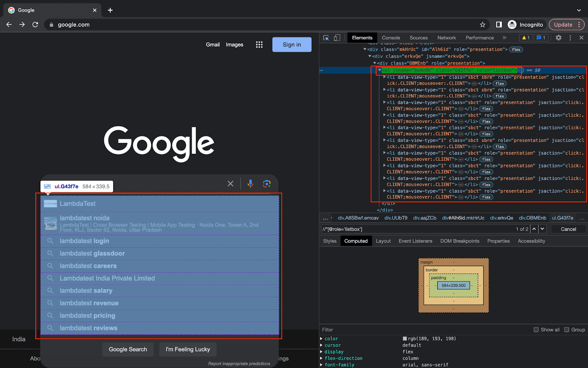The image size is (588, 368).
Task: Click the browser forward arrow
Action: click(22, 25)
